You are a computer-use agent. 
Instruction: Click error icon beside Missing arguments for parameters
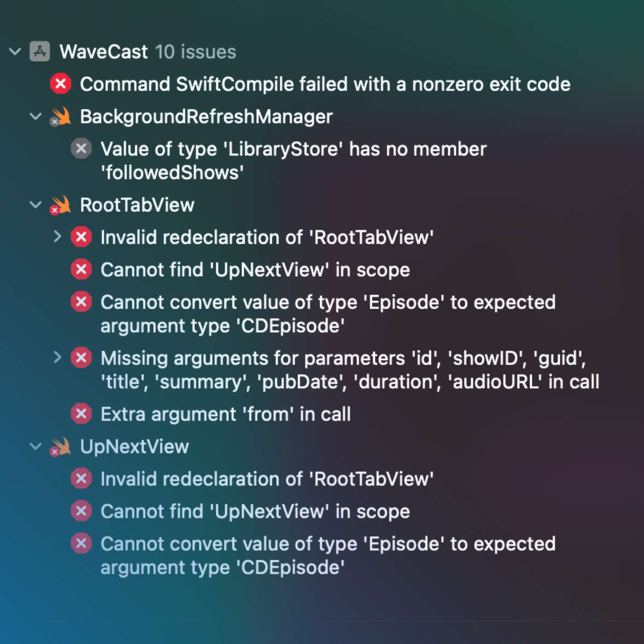point(81,358)
